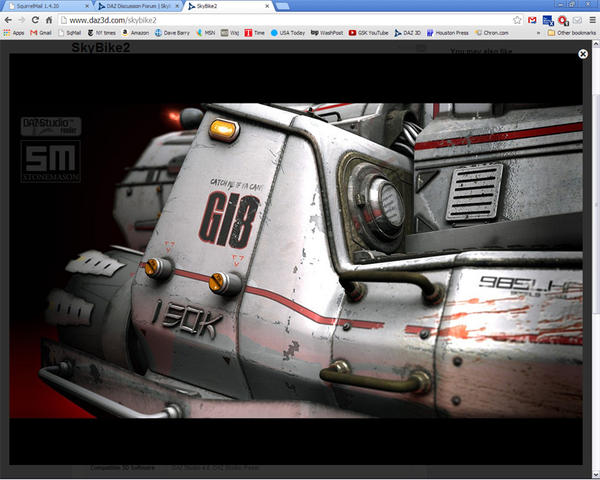Open a new browser tab

pos(282,6)
